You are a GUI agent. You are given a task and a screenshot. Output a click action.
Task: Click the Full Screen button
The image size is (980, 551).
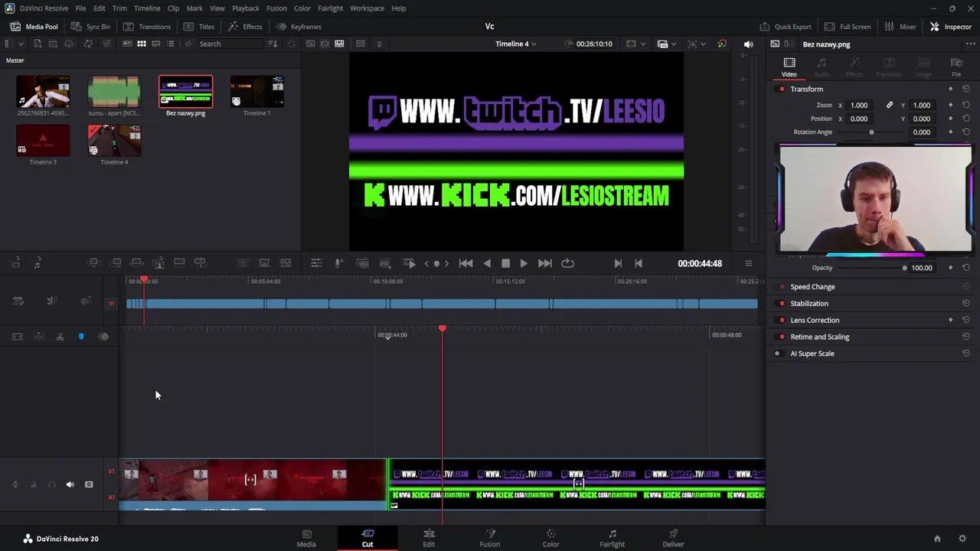(848, 27)
